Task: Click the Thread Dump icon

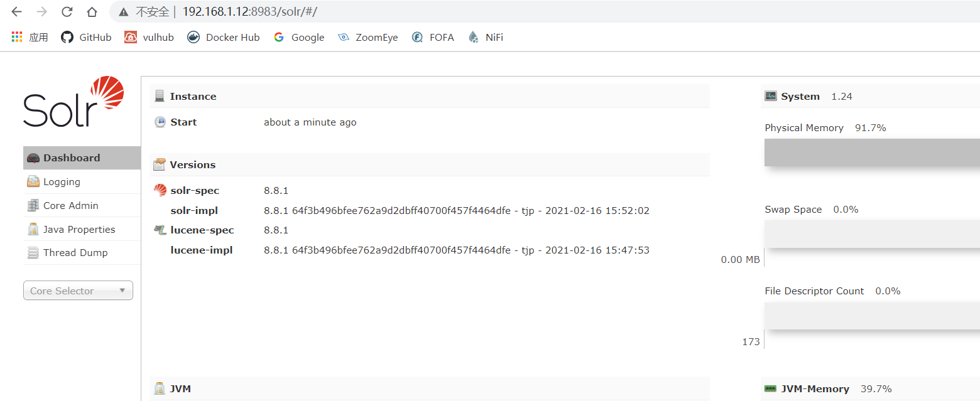Action: [x=33, y=253]
